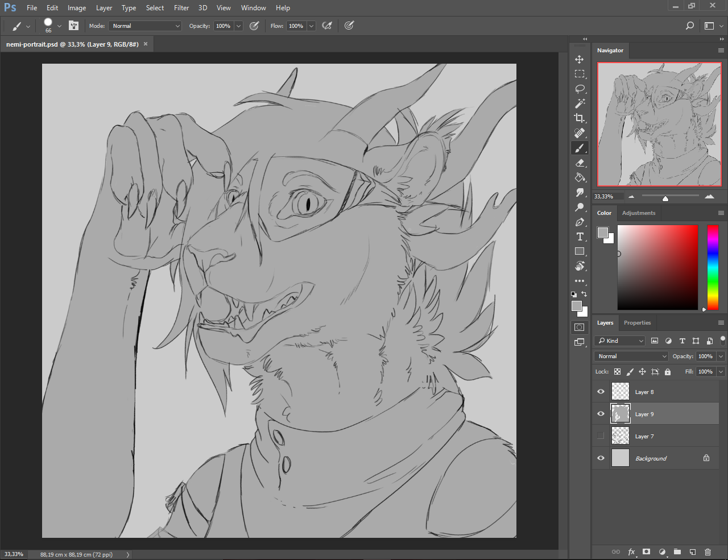Select Layer 9 thumbnail in Layers panel

click(x=620, y=414)
